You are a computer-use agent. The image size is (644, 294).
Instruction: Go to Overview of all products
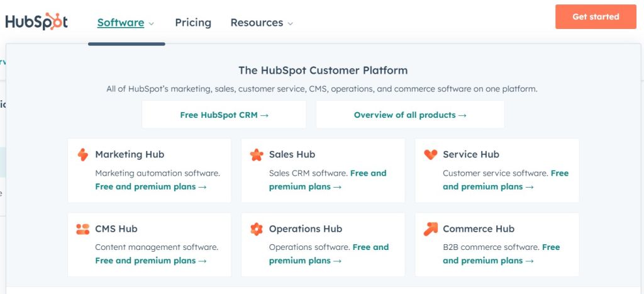(410, 115)
